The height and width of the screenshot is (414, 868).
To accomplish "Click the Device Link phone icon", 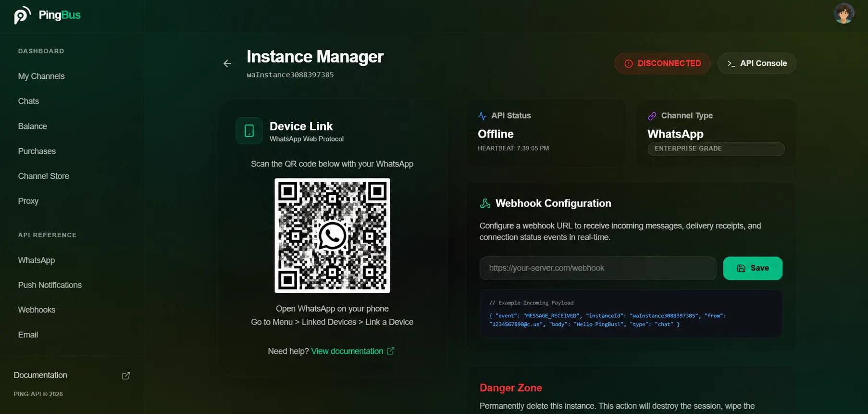I will [249, 131].
